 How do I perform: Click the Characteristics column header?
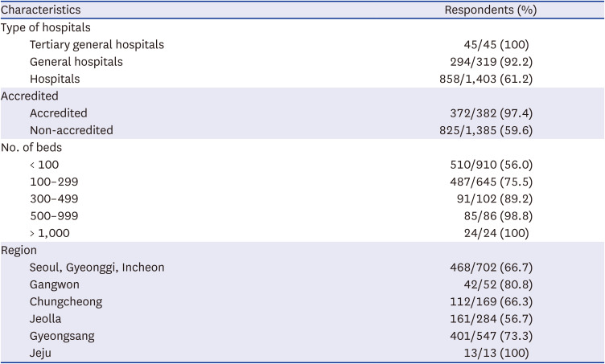40,10
